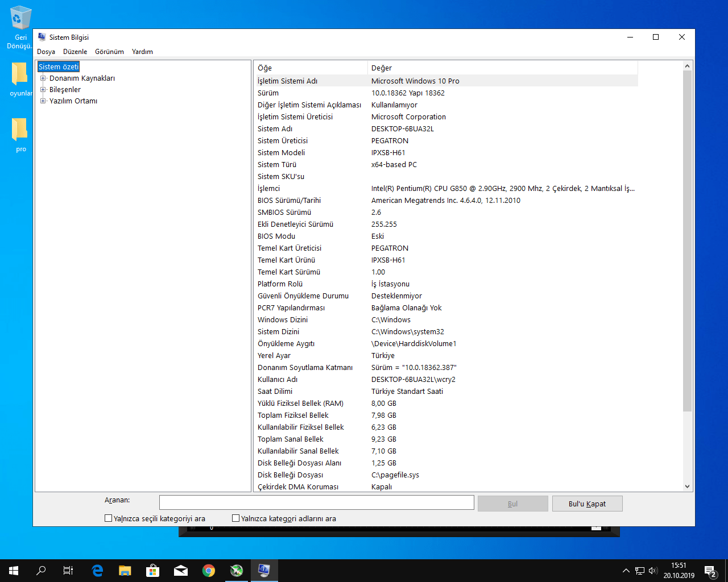Select the Önyükleme Aygıtı row

(x=446, y=343)
